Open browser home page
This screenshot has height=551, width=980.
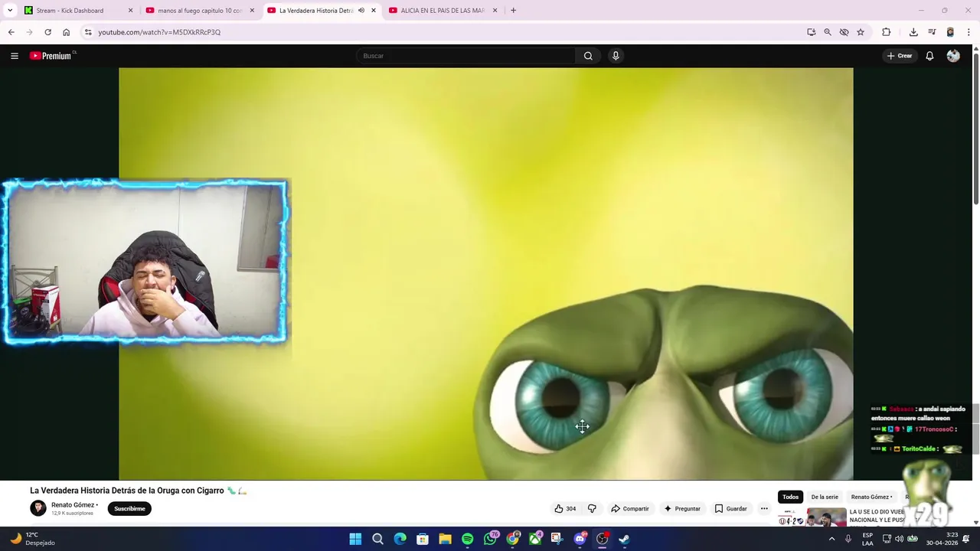pos(66,32)
